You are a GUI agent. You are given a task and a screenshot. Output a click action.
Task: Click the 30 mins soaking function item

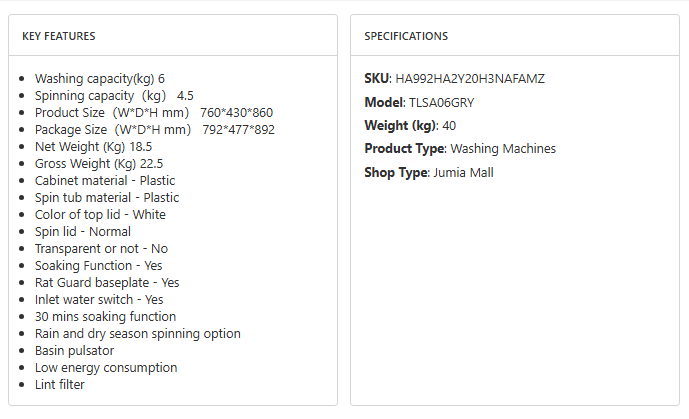click(105, 316)
